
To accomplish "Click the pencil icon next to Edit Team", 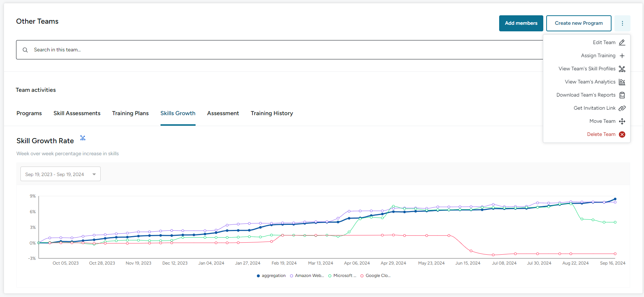I will [622, 43].
